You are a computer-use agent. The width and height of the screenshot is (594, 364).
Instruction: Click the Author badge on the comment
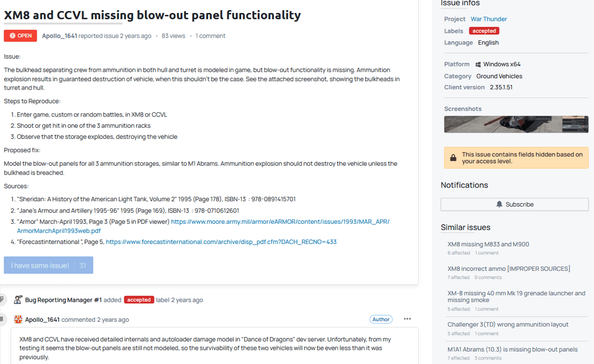(x=381, y=319)
